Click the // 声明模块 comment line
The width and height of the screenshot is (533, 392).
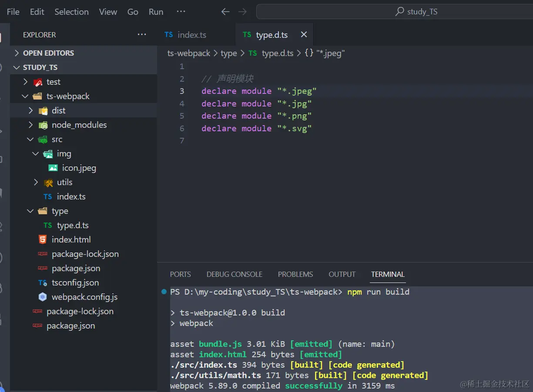click(x=227, y=79)
